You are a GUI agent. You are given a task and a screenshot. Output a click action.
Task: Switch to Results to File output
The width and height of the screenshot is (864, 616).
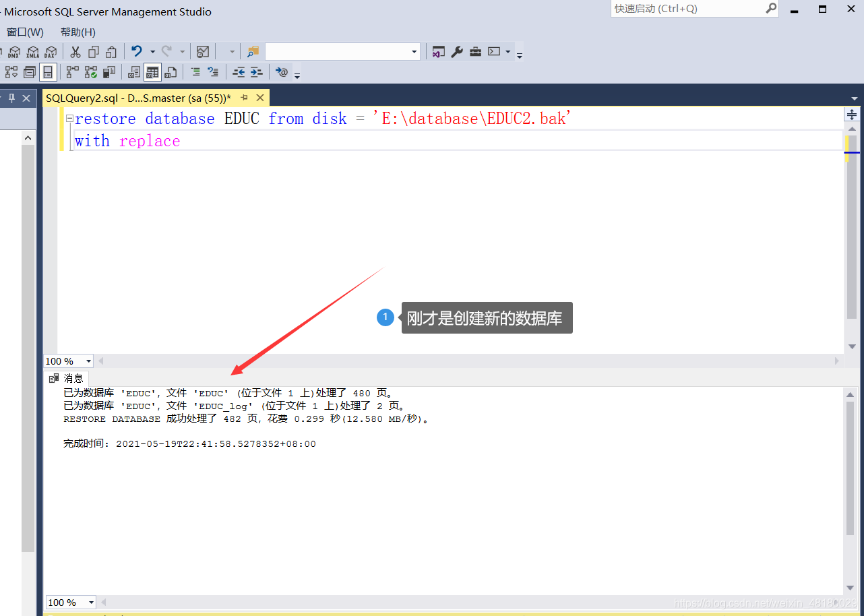pos(171,72)
